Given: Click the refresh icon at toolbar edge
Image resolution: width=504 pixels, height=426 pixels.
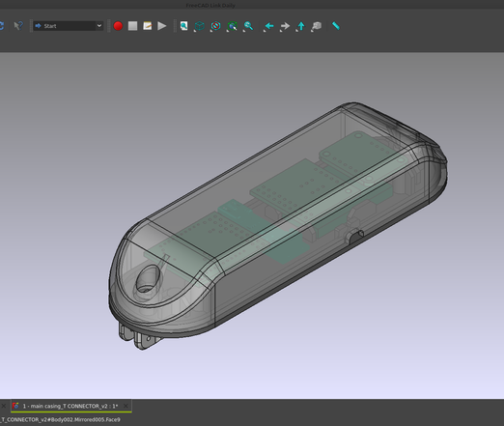Looking at the screenshot, I should coord(2,26).
